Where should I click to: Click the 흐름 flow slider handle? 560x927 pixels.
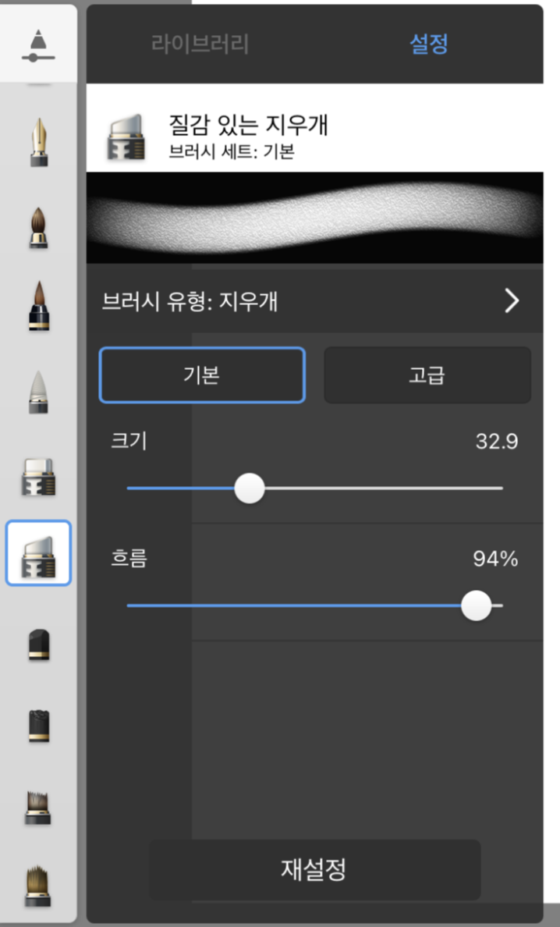pyautogui.click(x=476, y=606)
